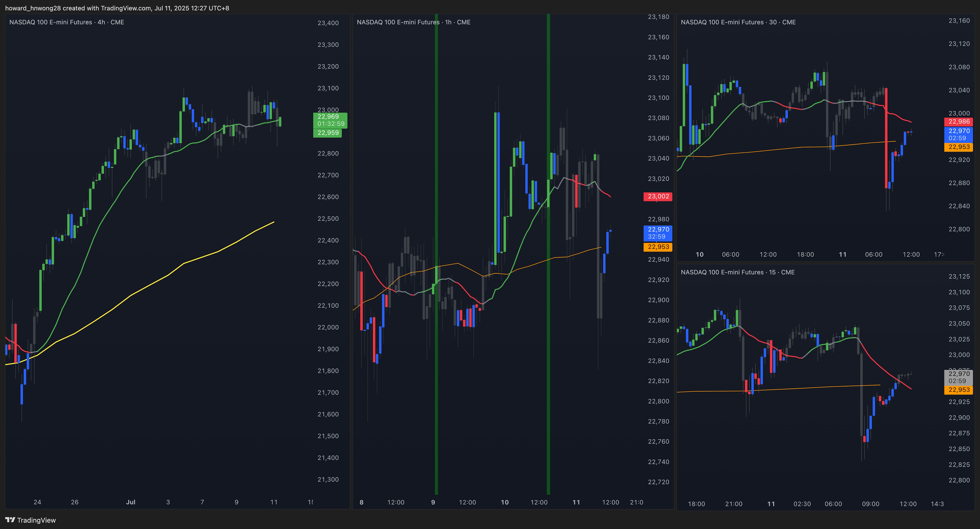Screen dimensions: 980x529
Task: Click the 8 date label on 1h time axis
Action: 361,502
